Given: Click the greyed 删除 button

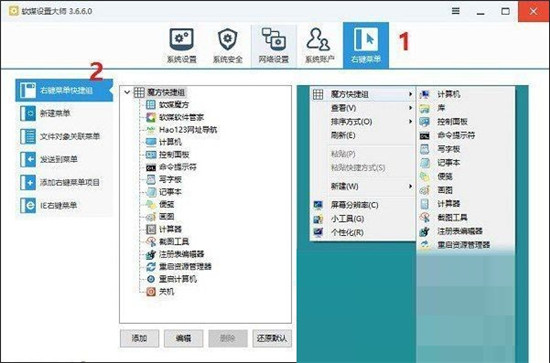Looking at the screenshot, I should (x=228, y=338).
